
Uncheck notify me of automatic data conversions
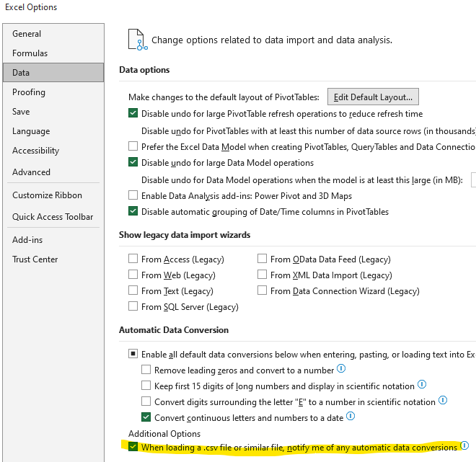[133, 447]
